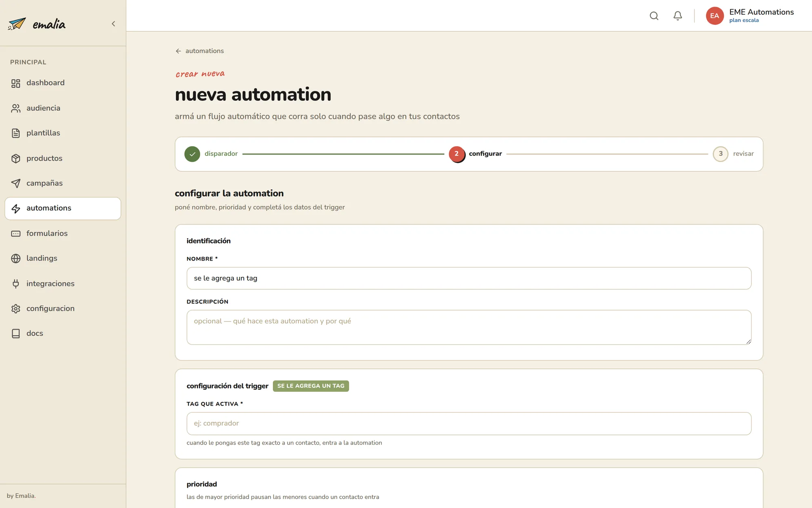
Task: Open EME Automations account name
Action: pos(761,12)
